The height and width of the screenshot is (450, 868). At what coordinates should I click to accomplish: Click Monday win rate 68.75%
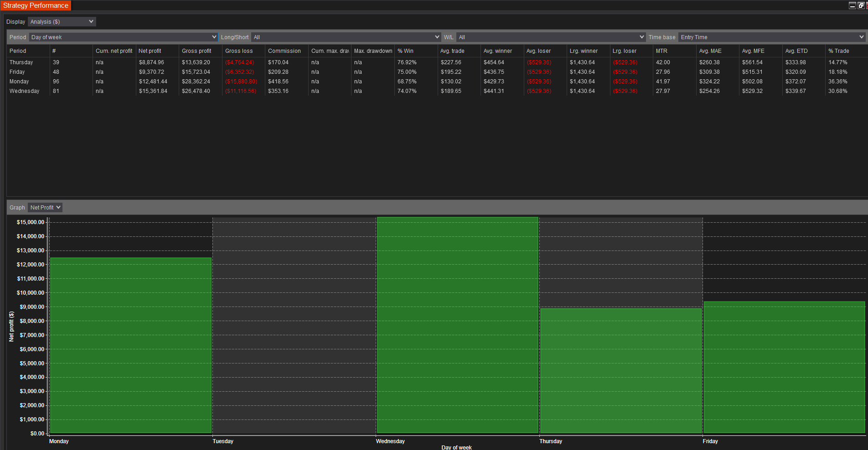[x=407, y=82]
